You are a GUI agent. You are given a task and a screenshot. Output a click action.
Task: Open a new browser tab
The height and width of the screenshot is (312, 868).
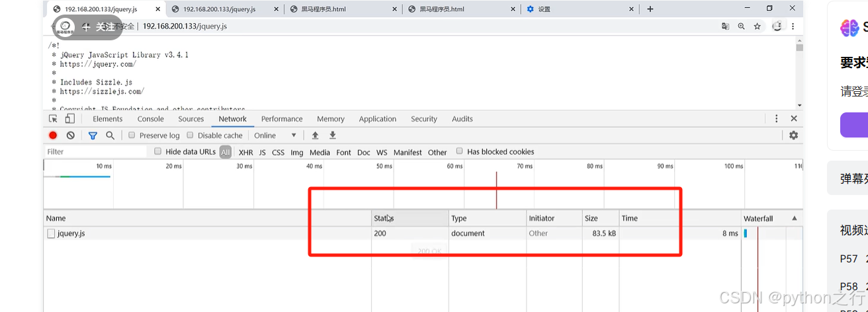click(x=650, y=9)
